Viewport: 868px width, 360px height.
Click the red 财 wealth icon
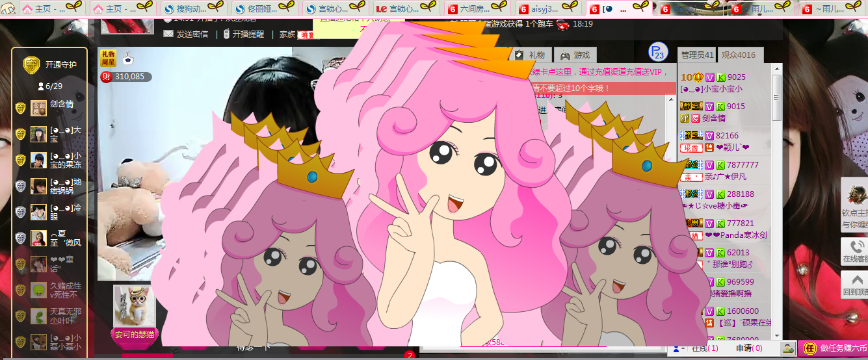pyautogui.click(x=106, y=77)
